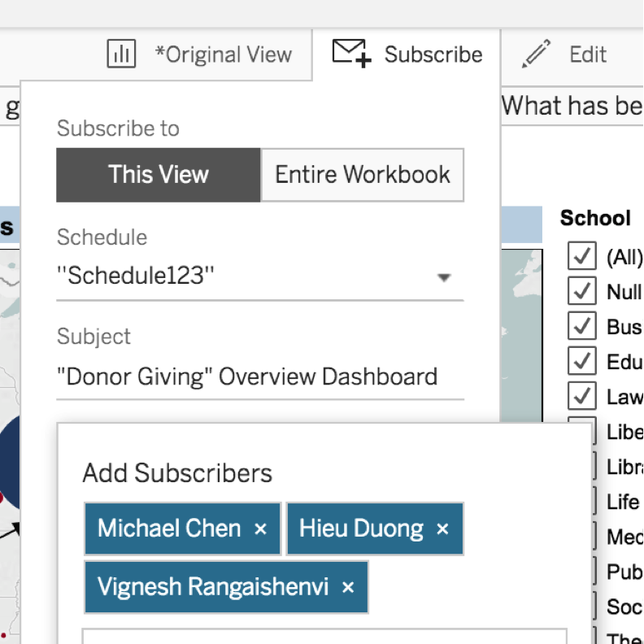Open the Subscribe tab label
The height and width of the screenshot is (644, 644).
coord(433,54)
